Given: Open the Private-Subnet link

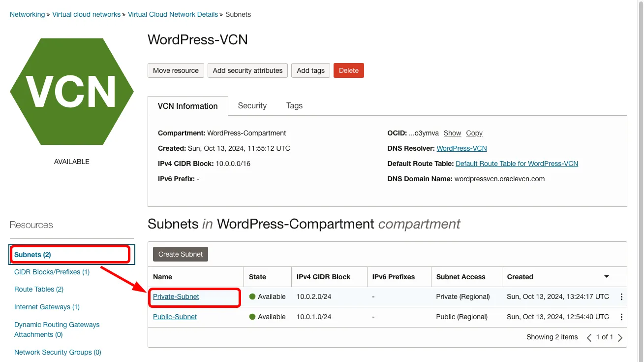Looking at the screenshot, I should click(x=176, y=296).
